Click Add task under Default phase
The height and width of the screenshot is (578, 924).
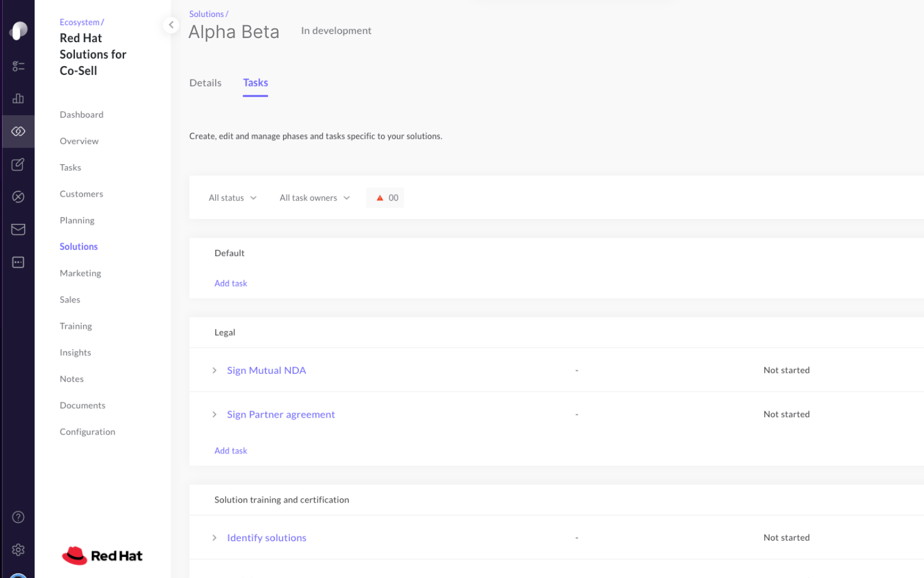tap(230, 283)
